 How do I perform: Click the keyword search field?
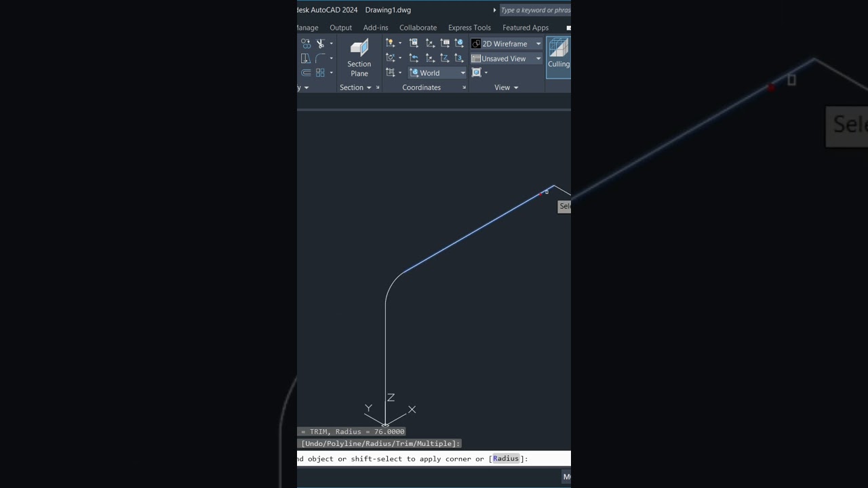535,10
